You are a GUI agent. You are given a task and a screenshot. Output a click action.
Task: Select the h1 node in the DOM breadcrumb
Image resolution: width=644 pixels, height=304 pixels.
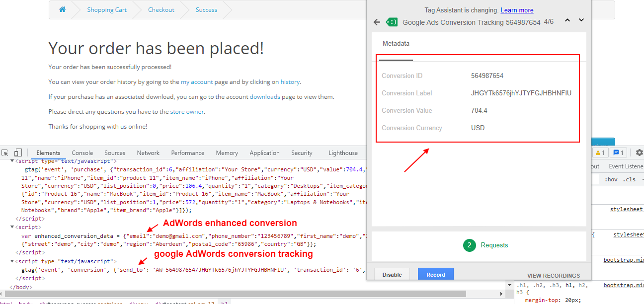point(224,302)
